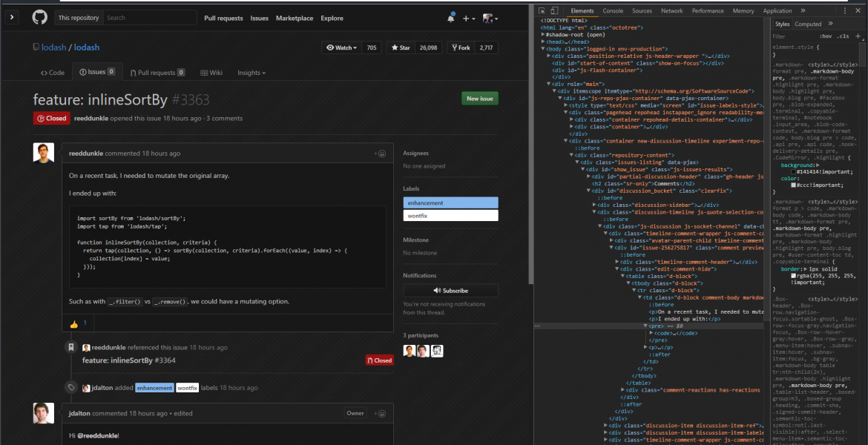
Task: Open the Wiki tab
Action: click(x=211, y=73)
